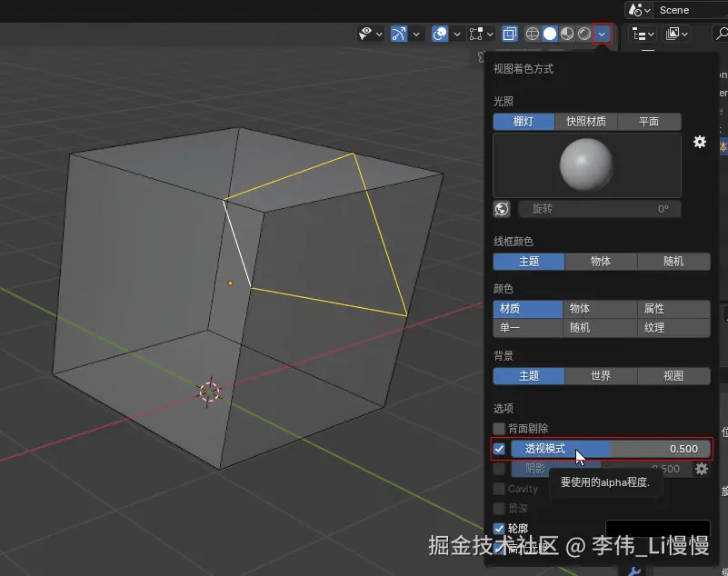Switch to rendered shading mode icon
The image size is (728, 576).
[x=584, y=34]
